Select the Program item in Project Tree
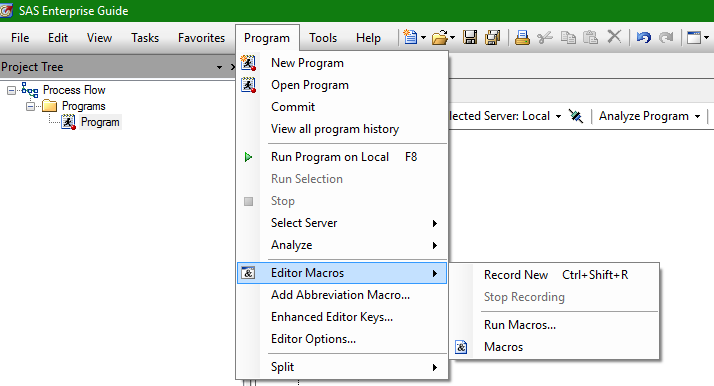The width and height of the screenshot is (714, 386). click(100, 122)
